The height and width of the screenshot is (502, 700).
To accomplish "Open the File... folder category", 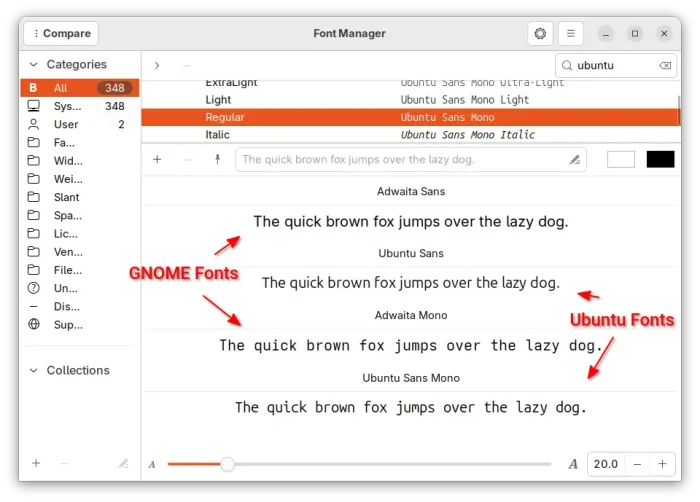I will pyautogui.click(x=80, y=270).
